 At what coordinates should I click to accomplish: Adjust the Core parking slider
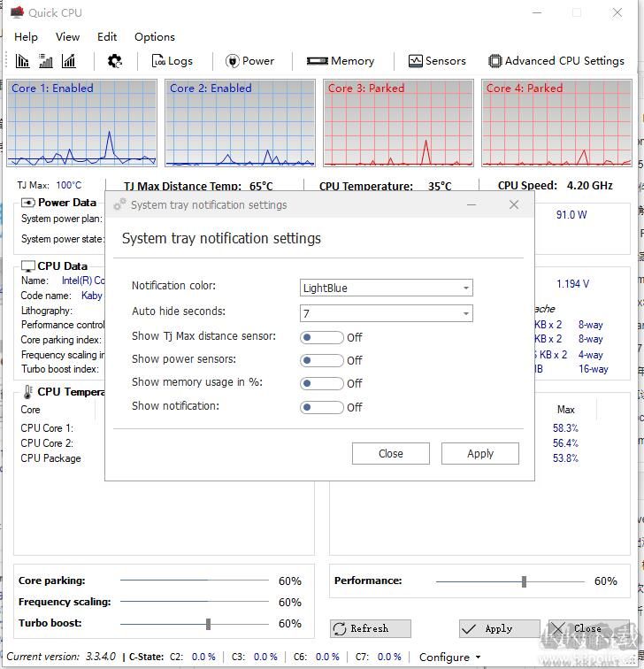[x=195, y=581]
